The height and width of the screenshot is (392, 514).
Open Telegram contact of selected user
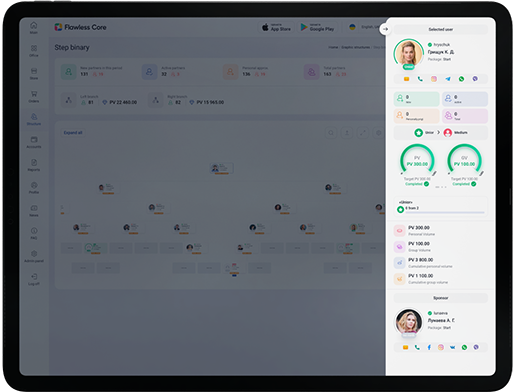tap(448, 79)
